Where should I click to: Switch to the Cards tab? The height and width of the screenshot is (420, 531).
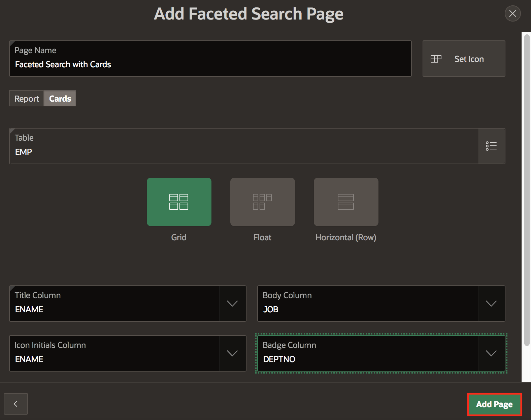pos(60,99)
